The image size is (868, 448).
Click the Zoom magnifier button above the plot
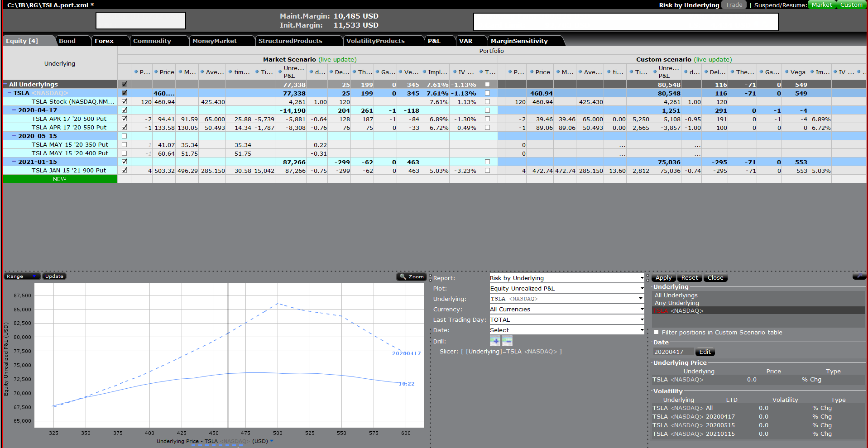tap(411, 276)
